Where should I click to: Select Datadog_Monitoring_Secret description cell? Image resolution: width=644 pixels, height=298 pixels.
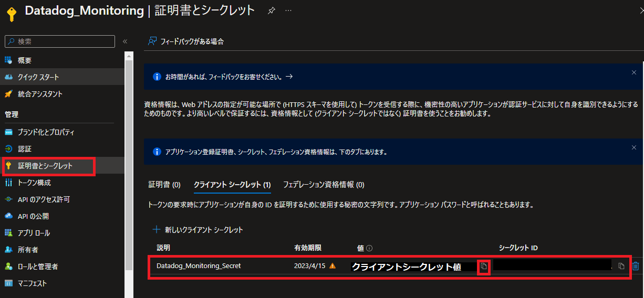(x=199, y=266)
